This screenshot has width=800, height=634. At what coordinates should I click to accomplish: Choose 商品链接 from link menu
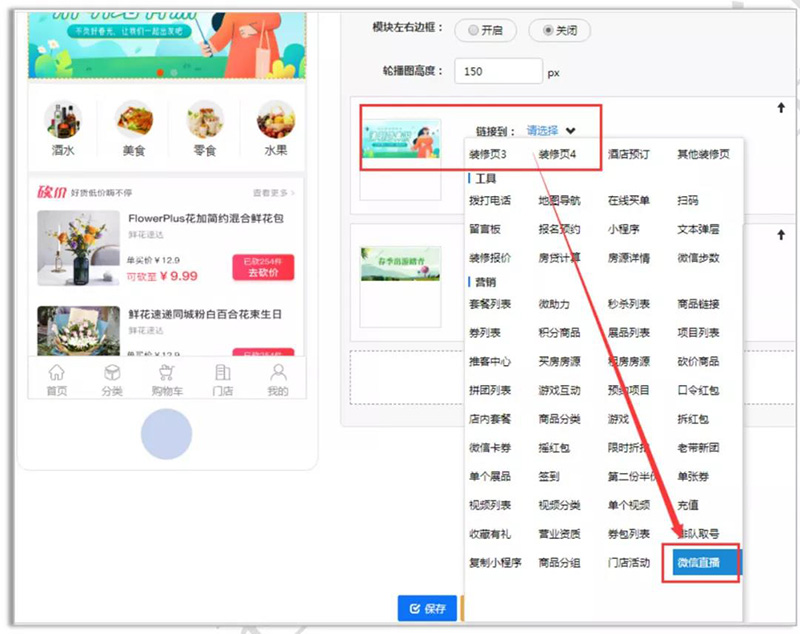[698, 304]
